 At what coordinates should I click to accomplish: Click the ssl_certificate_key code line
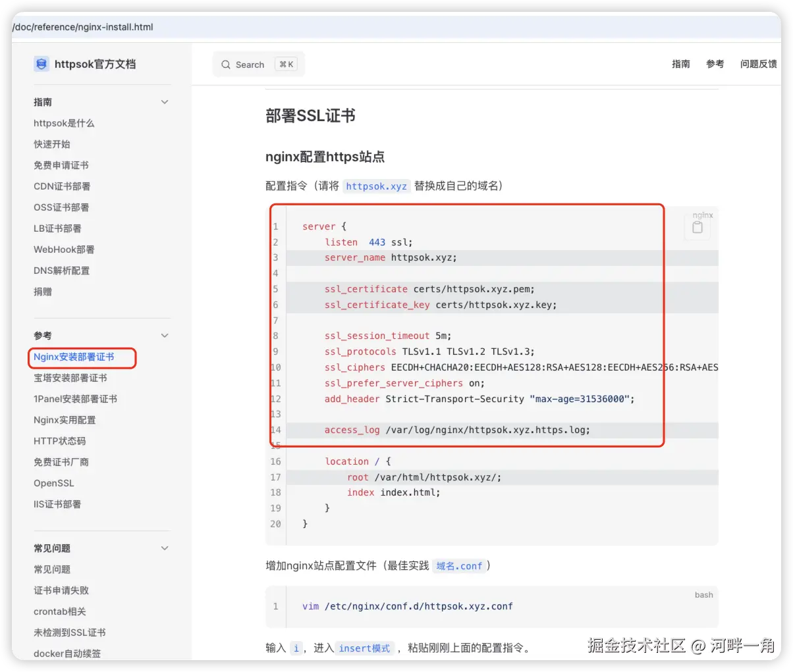(x=441, y=305)
